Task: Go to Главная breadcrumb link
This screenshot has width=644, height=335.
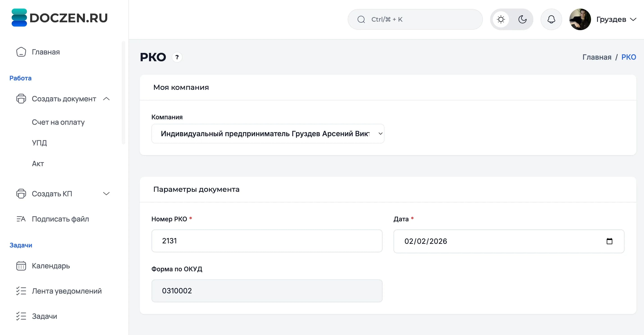Action: pyautogui.click(x=597, y=57)
